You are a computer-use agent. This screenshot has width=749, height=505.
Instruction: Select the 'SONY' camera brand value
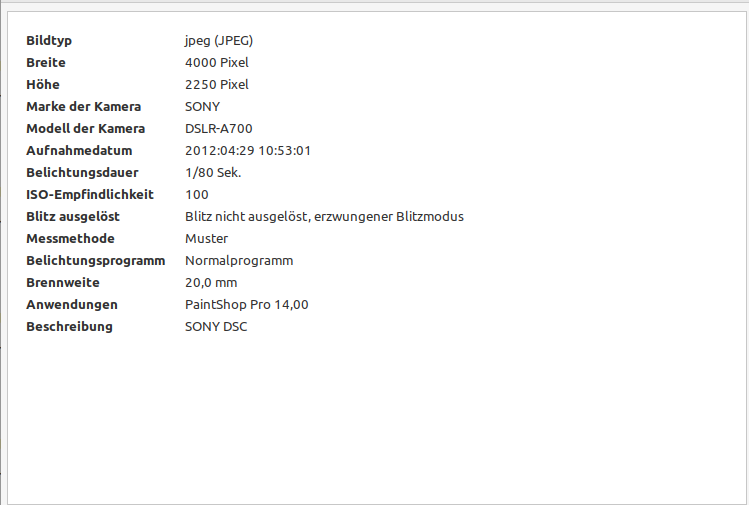pos(202,107)
